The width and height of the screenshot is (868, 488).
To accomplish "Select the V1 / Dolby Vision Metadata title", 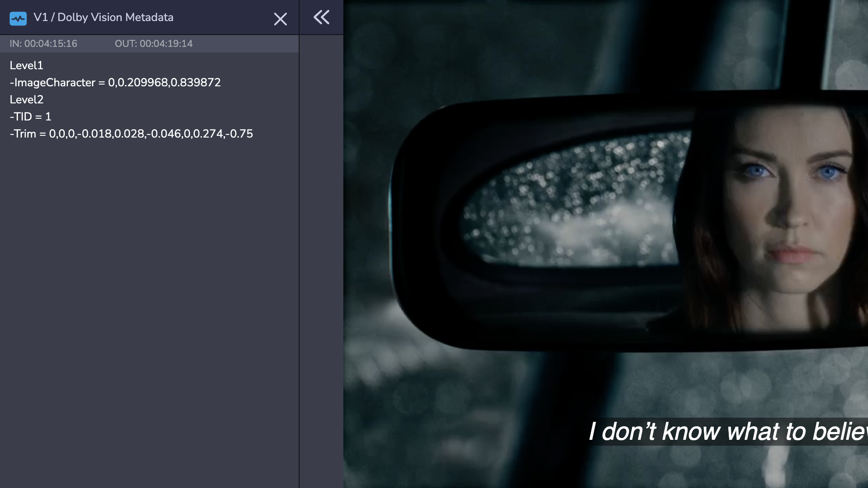I will pyautogui.click(x=103, y=18).
